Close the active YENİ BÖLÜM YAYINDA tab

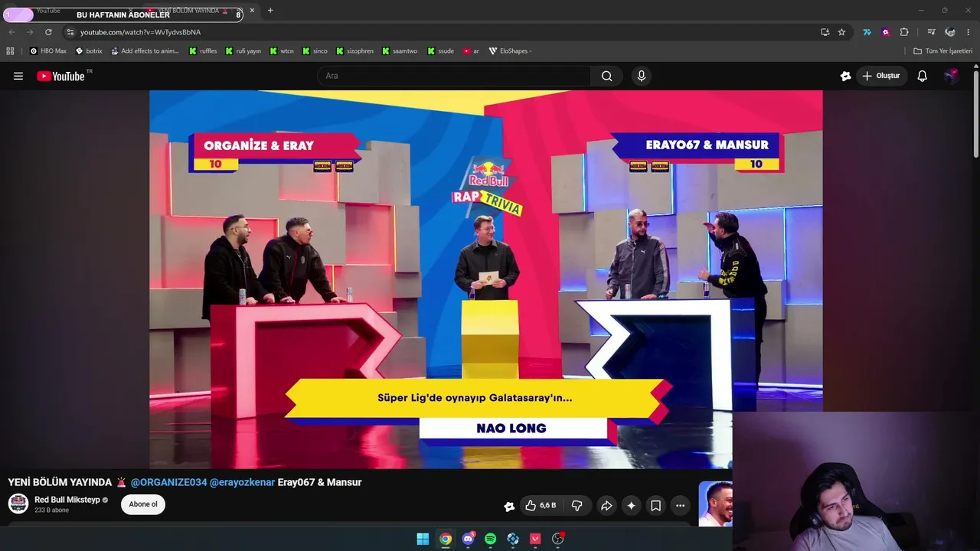pyautogui.click(x=252, y=11)
